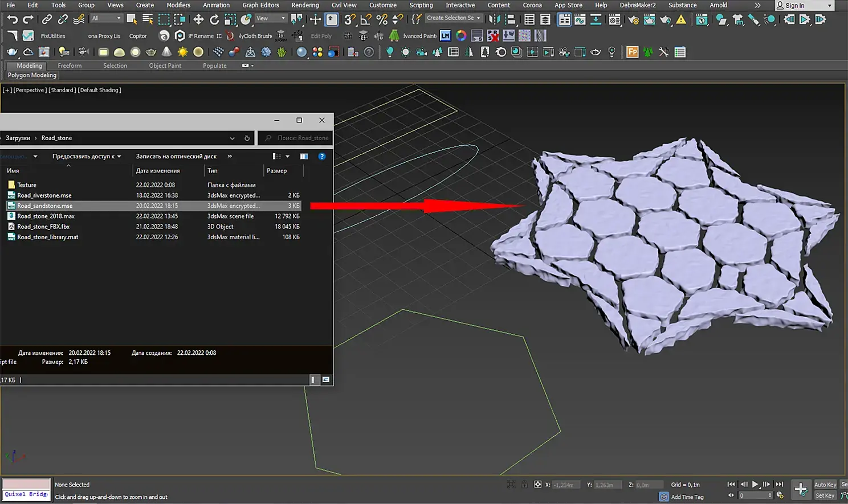Select Road_stone_2018.max file in explorer
848x504 pixels.
pos(46,216)
